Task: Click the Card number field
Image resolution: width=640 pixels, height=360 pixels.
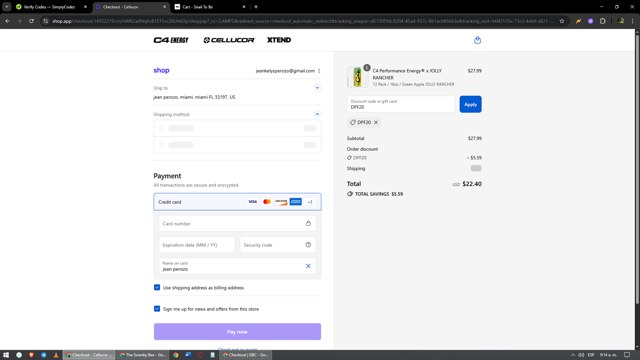Action: (237, 223)
